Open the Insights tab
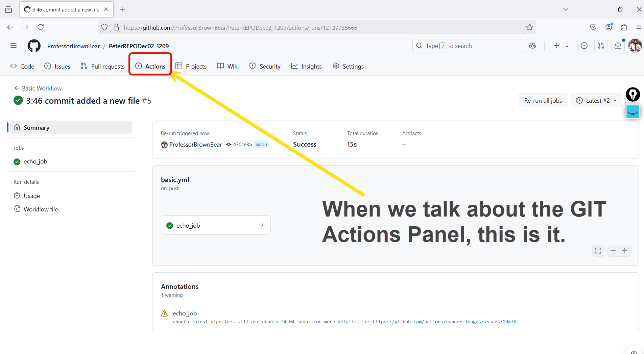This screenshot has height=354, width=644. tap(306, 66)
